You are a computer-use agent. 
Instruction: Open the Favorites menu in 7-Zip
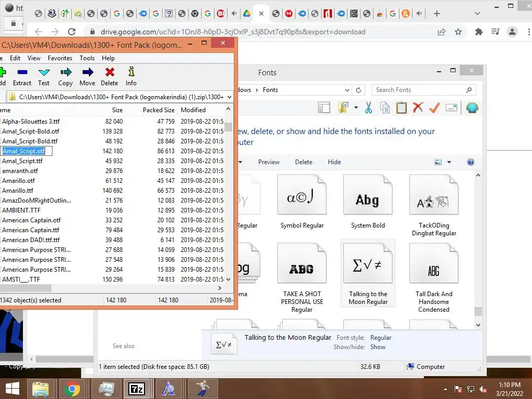click(x=60, y=58)
